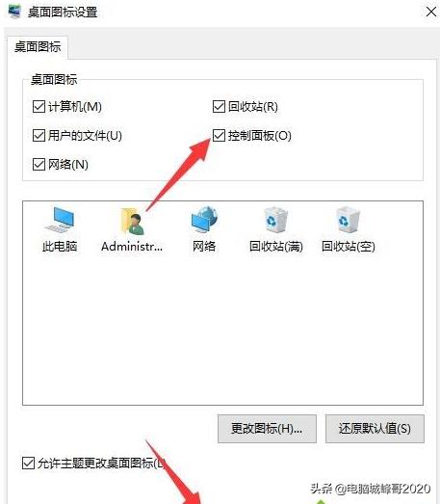Click the dialog title bar icon
This screenshot has height=504, width=440.
(14, 12)
